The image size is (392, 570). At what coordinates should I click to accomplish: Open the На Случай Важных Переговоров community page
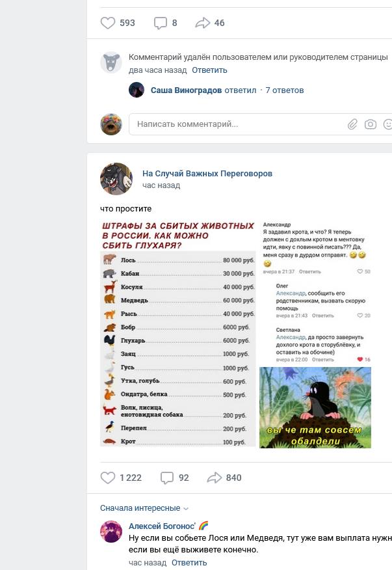(207, 173)
